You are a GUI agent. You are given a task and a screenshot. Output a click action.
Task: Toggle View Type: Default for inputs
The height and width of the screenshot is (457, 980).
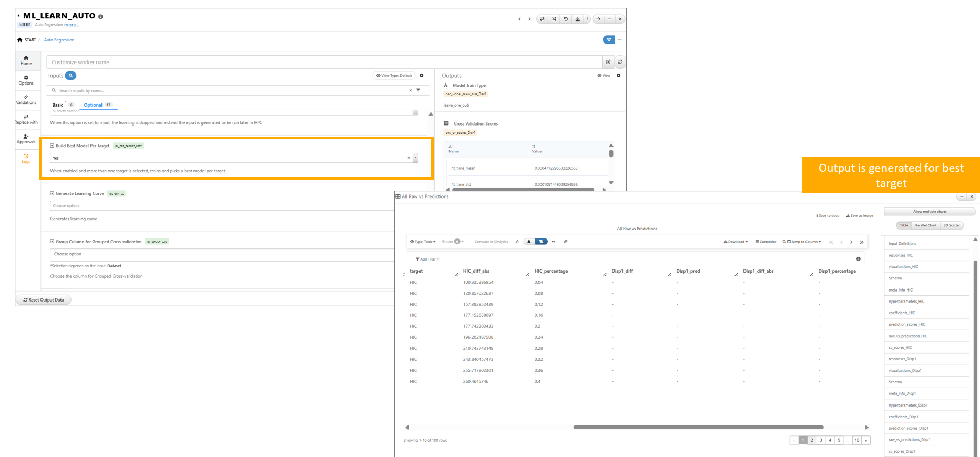(394, 76)
